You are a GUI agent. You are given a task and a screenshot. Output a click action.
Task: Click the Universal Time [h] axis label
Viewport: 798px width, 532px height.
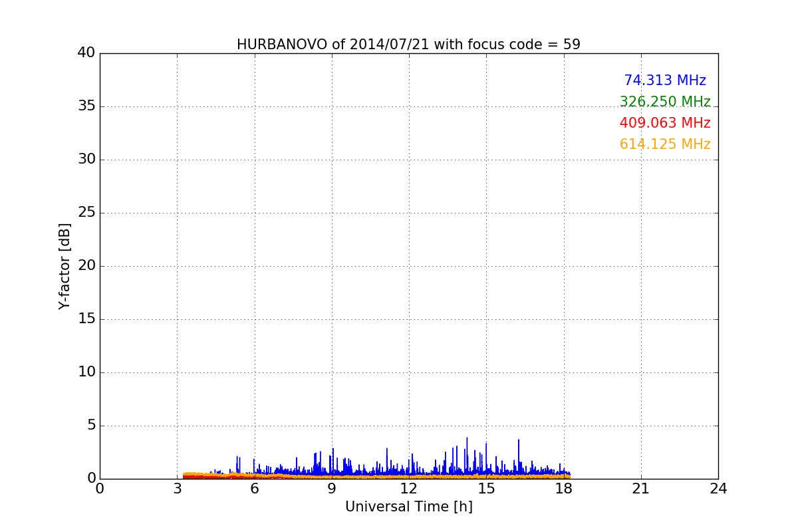[408, 507]
